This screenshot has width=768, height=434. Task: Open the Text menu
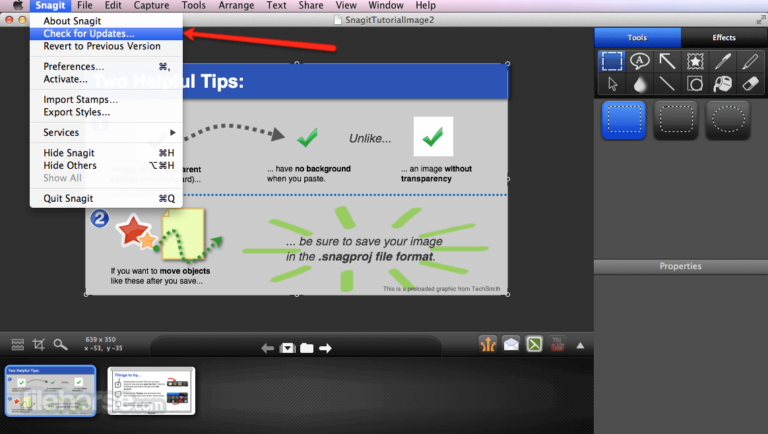[276, 5]
